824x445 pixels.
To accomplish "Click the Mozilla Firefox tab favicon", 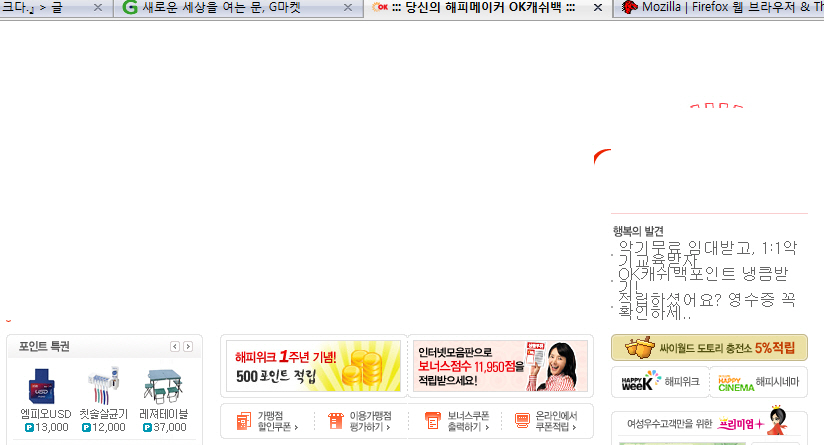I will coord(629,7).
